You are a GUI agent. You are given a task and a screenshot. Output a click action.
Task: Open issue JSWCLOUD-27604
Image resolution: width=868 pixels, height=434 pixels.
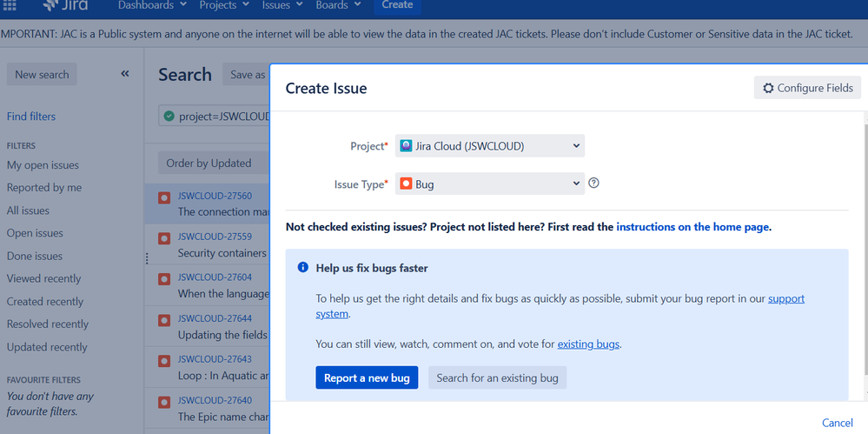(x=215, y=277)
